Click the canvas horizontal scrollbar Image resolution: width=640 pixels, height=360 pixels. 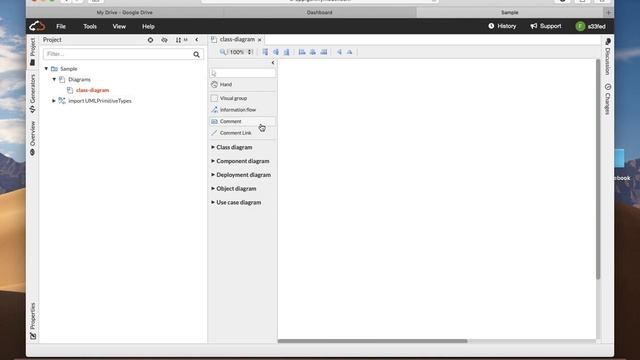372,341
